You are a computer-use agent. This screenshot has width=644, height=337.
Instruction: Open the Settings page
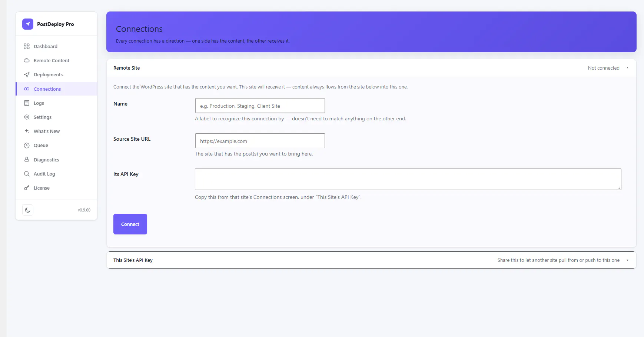point(56,117)
